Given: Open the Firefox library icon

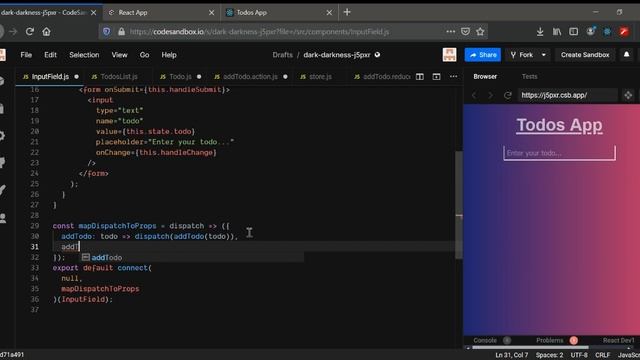Looking at the screenshot, I should click(x=557, y=31).
